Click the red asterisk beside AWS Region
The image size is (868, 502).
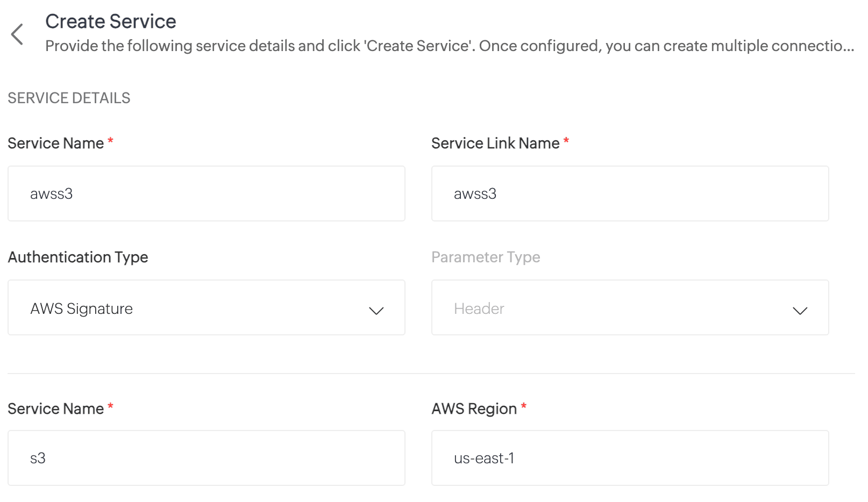tap(523, 406)
